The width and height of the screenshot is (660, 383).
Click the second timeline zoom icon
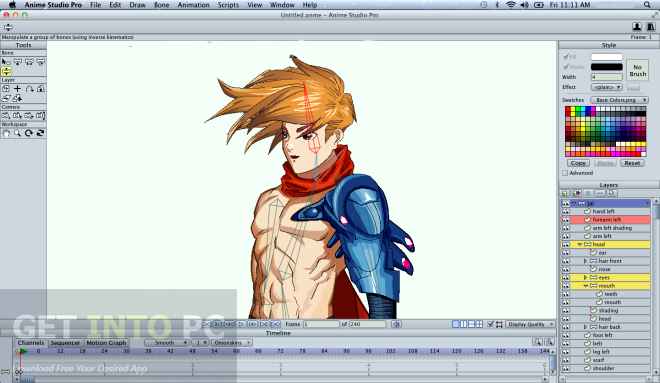click(x=549, y=342)
